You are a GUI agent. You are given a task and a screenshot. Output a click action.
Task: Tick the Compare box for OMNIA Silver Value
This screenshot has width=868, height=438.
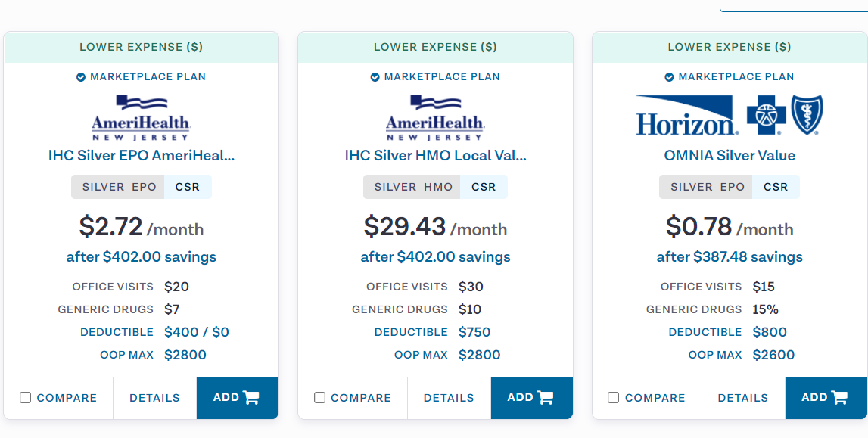coord(614,398)
